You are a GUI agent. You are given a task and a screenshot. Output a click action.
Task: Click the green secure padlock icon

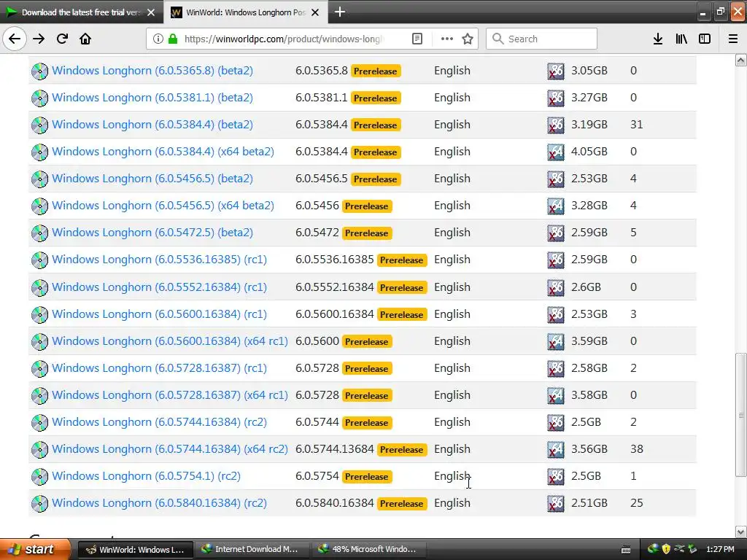tap(172, 39)
